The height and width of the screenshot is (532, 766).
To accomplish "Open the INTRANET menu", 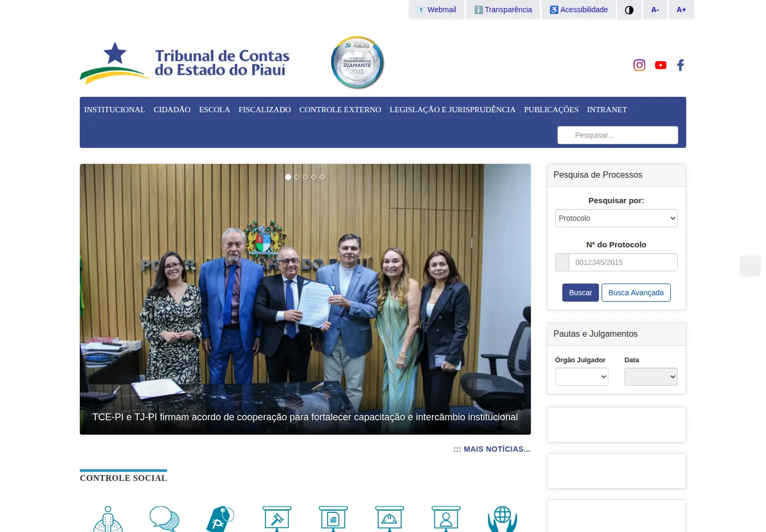I will pyautogui.click(x=607, y=110).
